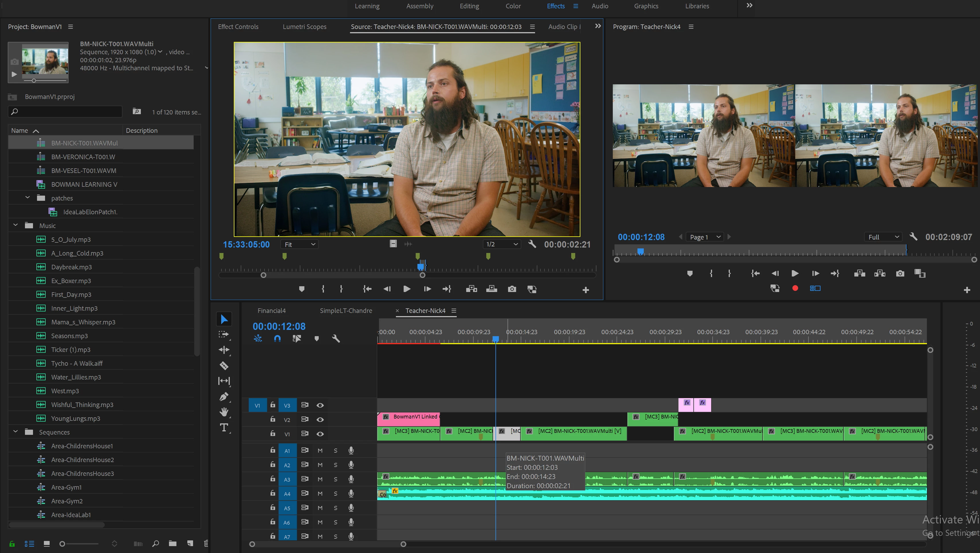Select the Hand tool
Viewport: 980px width, 553px height.
[224, 412]
